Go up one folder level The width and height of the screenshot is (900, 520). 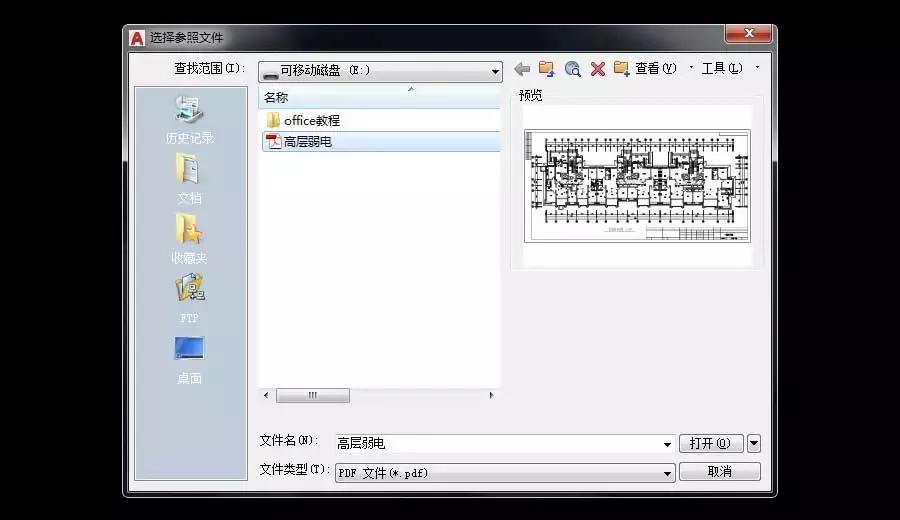546,69
